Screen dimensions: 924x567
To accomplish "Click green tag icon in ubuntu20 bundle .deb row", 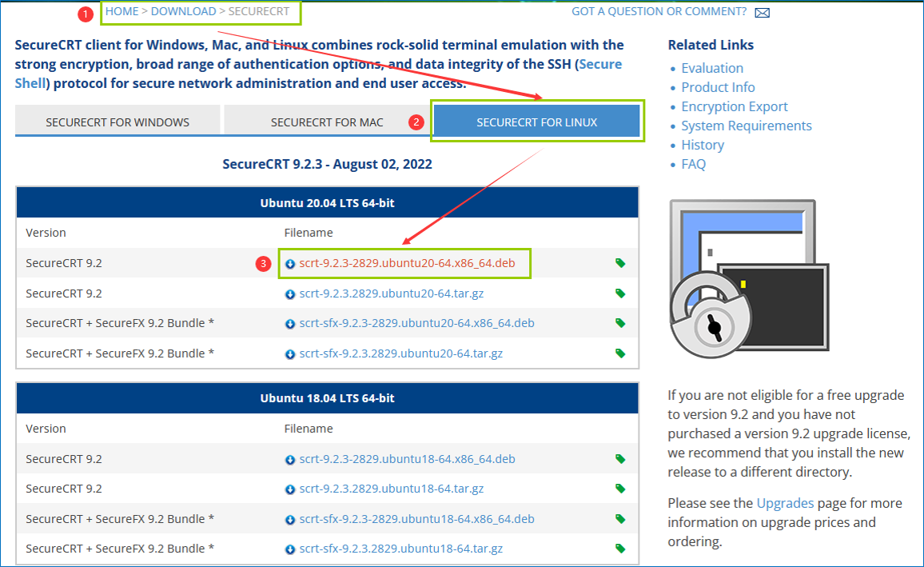I will tap(620, 322).
